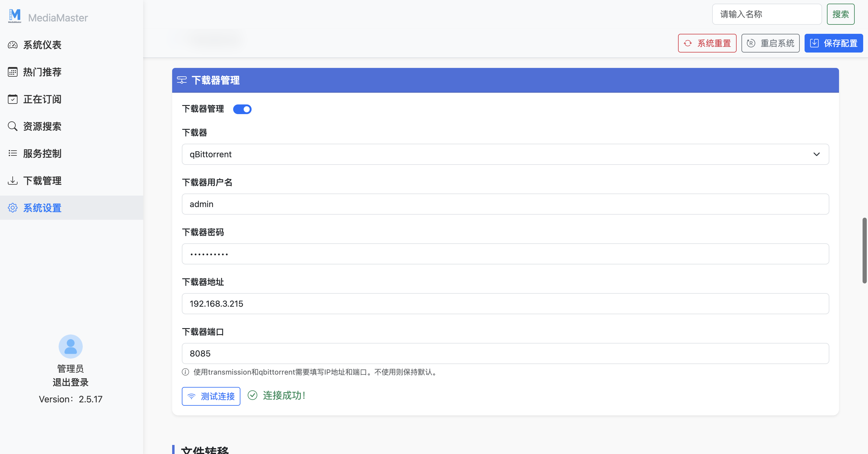Screen dimensions: 868x454
Task: Open 下载管理 in the sidebar menu
Action: [42, 181]
